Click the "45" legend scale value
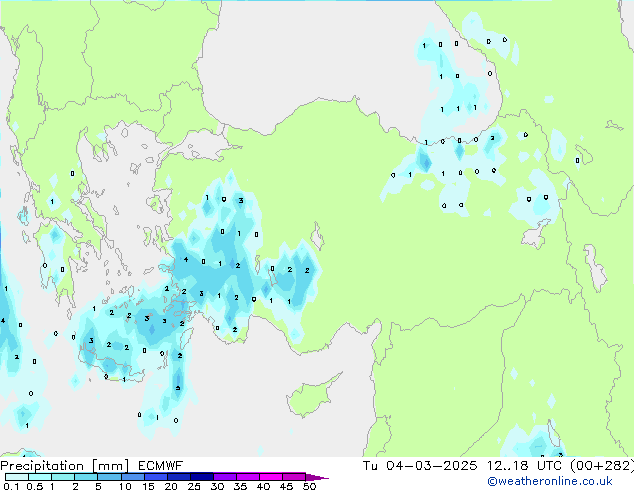 coord(286,486)
